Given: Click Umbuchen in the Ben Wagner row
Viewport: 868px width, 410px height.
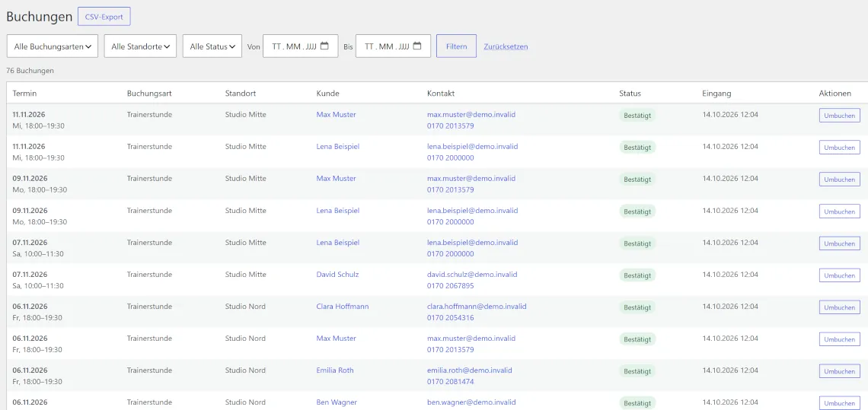Looking at the screenshot, I should click(839, 403).
